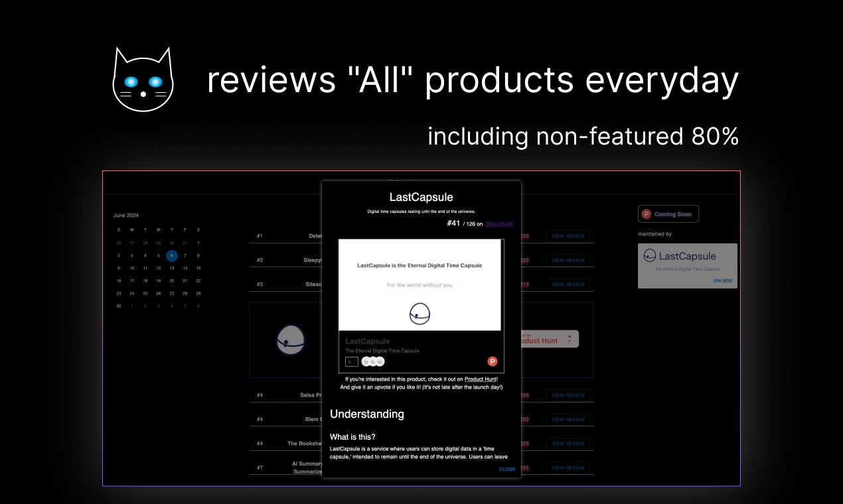Viewport: 843px width, 504px height.
Task: Click the "#7" rank label for AI Summary
Action: click(x=260, y=468)
